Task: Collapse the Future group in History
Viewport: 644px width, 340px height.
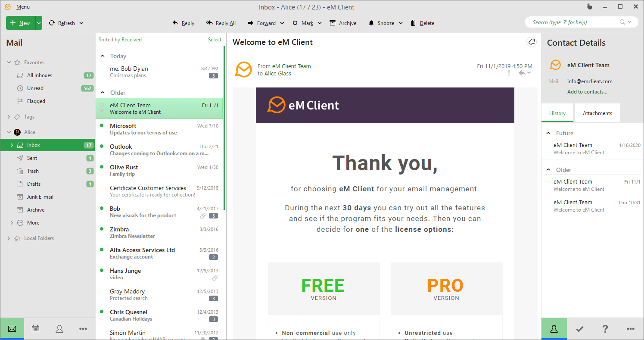Action: click(x=548, y=133)
